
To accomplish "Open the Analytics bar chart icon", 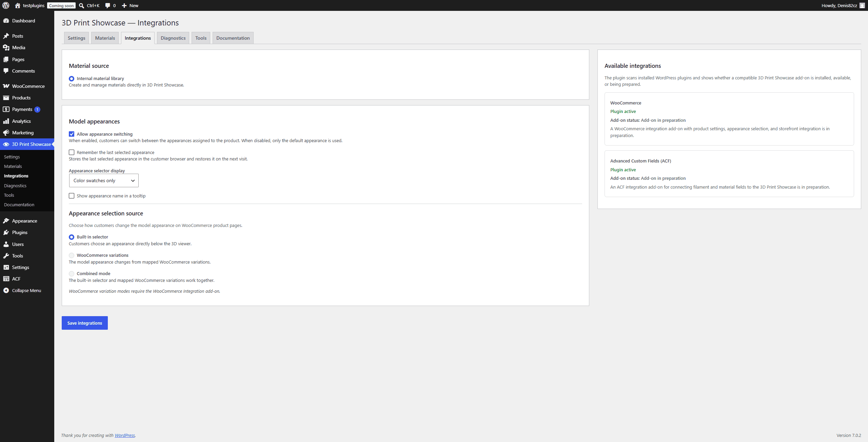I will [6, 121].
